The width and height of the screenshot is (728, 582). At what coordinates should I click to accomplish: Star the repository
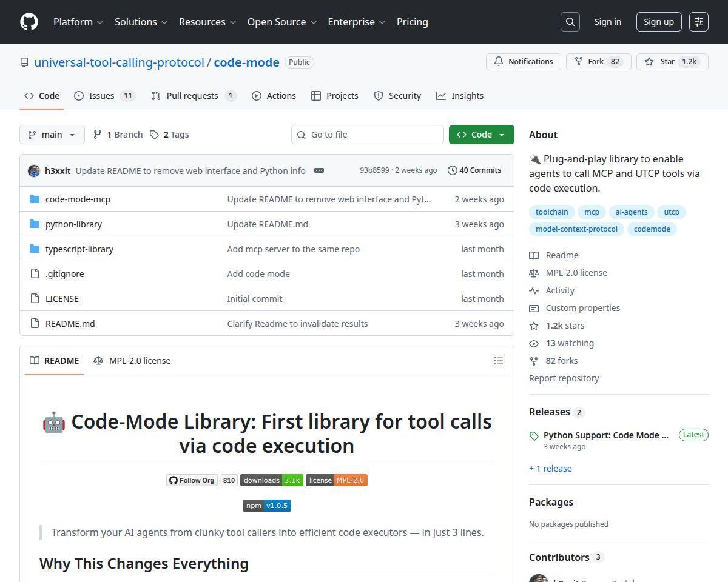(672, 62)
